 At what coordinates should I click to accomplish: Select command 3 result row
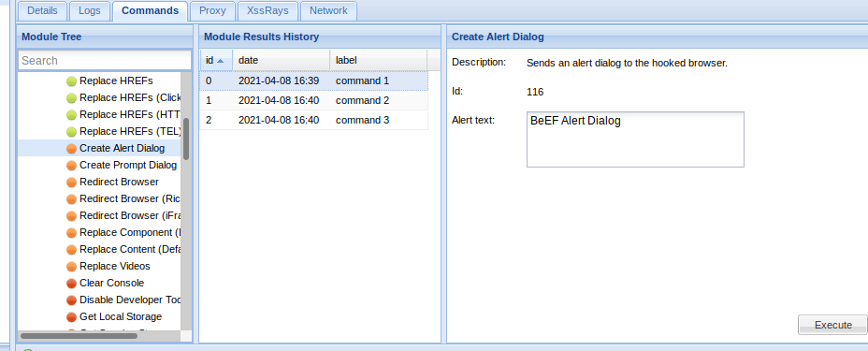click(x=314, y=120)
